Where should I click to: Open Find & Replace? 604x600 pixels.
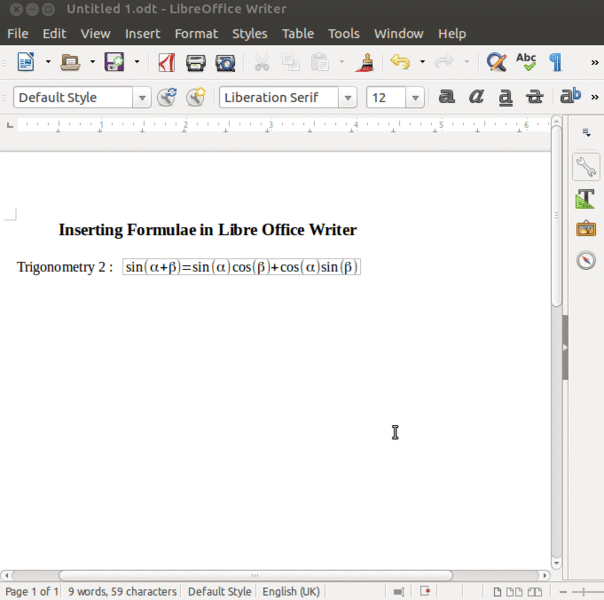(496, 62)
